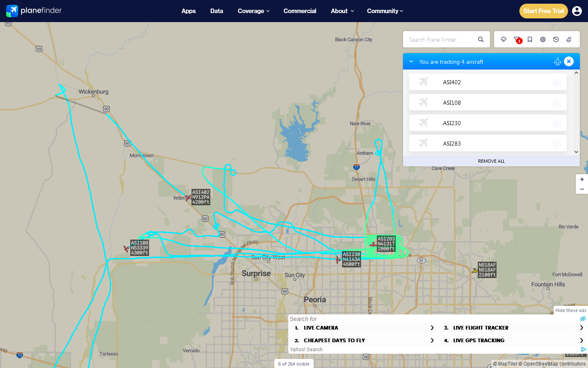Click the N518AF 2100ft map label
Viewport: 588px width, 368px height.
[x=487, y=270]
